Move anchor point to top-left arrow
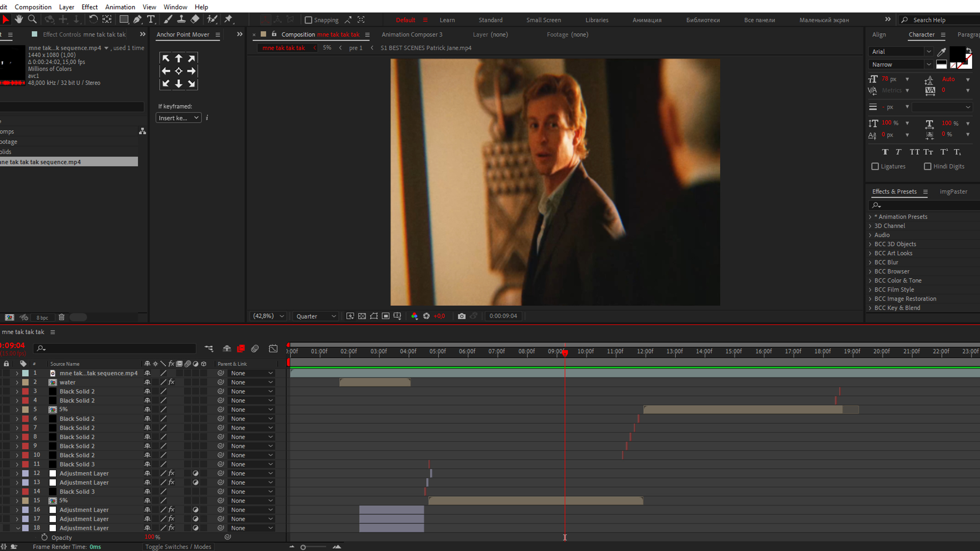This screenshot has height=551, width=980. pos(166,58)
